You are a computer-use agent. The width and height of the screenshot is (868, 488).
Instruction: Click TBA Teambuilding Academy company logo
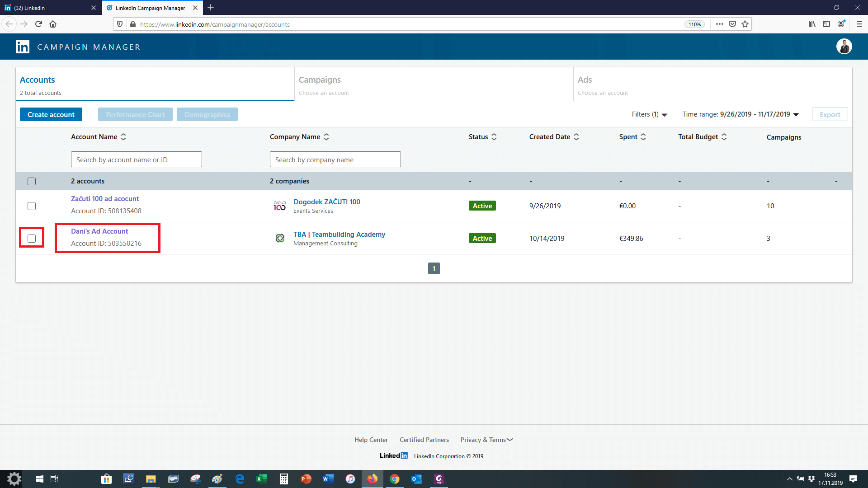point(280,238)
